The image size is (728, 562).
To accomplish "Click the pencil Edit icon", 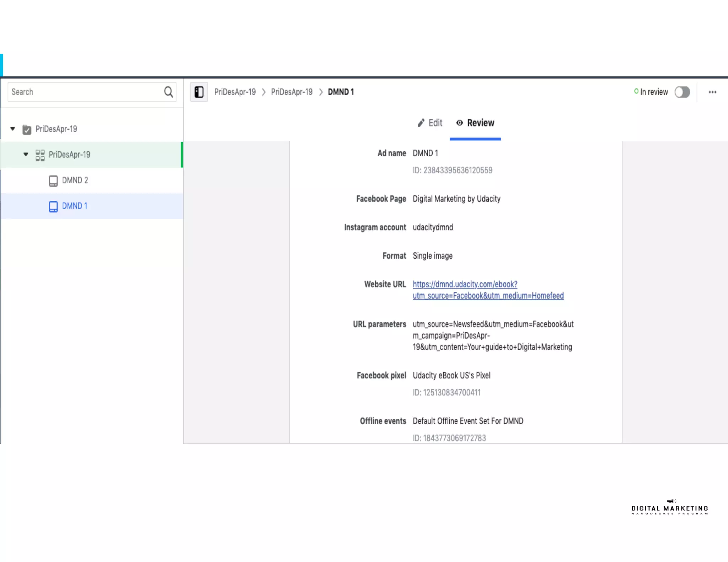I will 421,123.
